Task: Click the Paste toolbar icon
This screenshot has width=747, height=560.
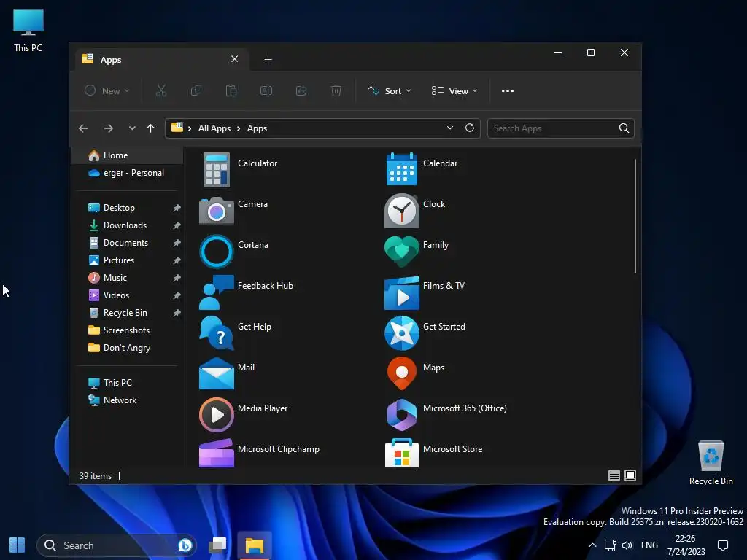Action: pyautogui.click(x=231, y=90)
